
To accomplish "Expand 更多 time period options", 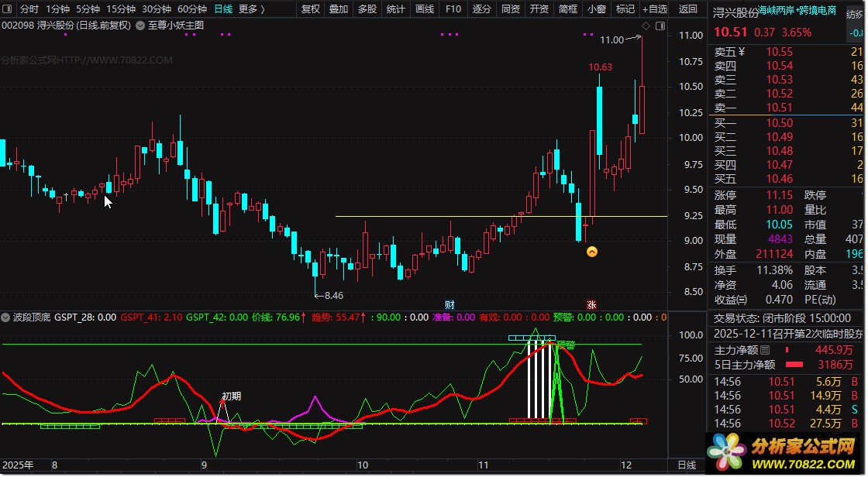I will click(251, 9).
